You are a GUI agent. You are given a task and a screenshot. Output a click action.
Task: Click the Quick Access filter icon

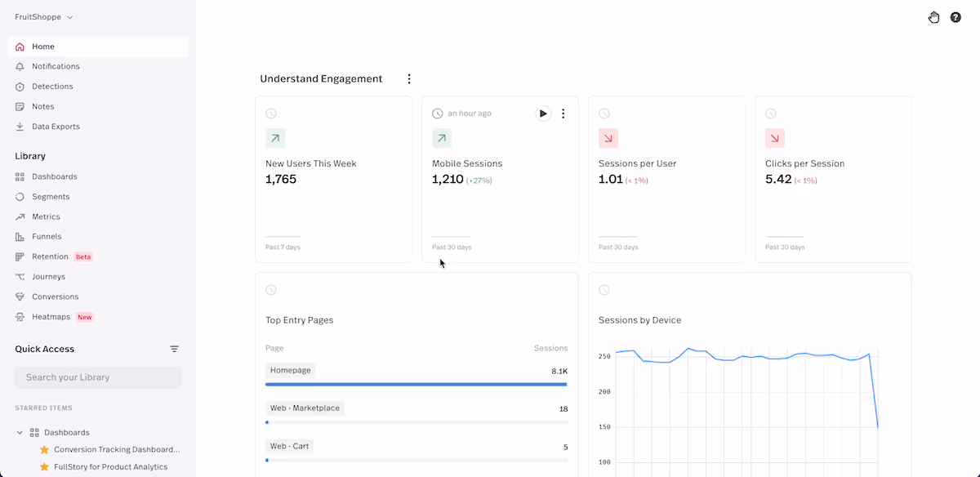[174, 349]
